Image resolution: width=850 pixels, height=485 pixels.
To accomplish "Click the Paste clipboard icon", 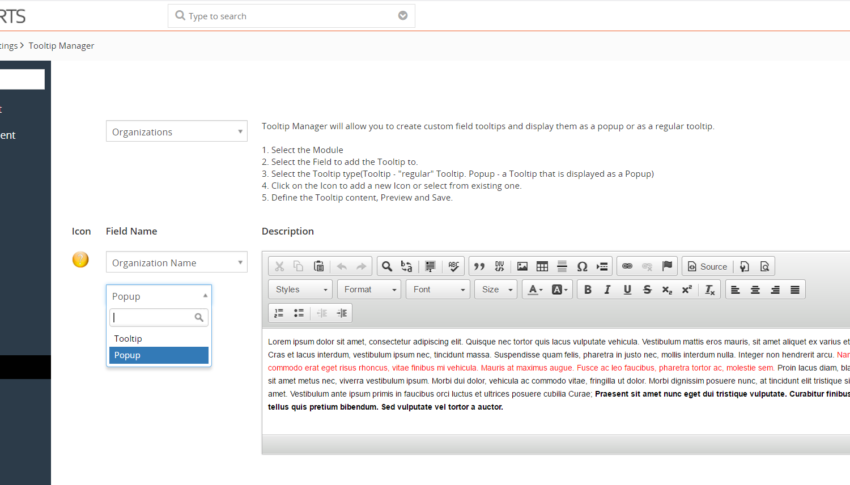I will click(x=319, y=266).
